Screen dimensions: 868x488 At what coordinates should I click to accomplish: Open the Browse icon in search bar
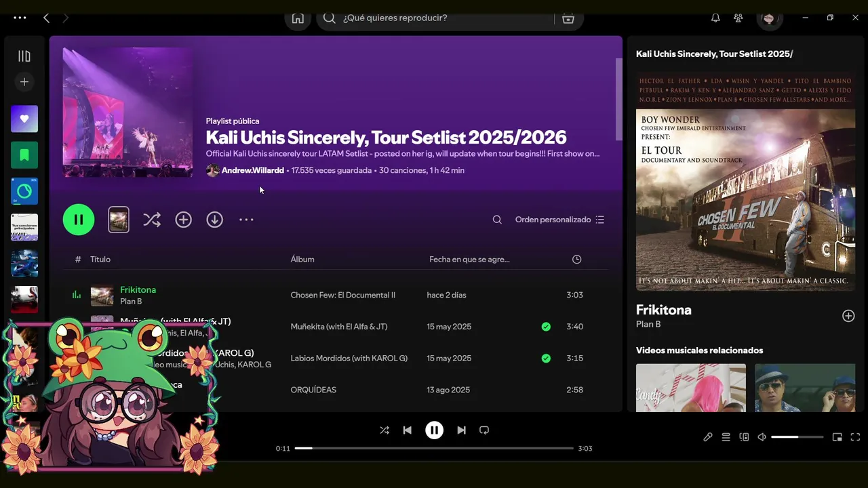tap(568, 18)
